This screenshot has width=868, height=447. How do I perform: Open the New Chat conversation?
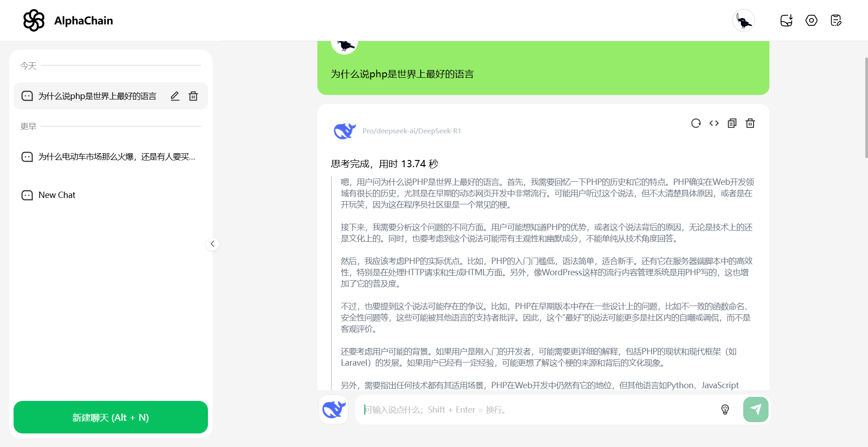(111, 195)
